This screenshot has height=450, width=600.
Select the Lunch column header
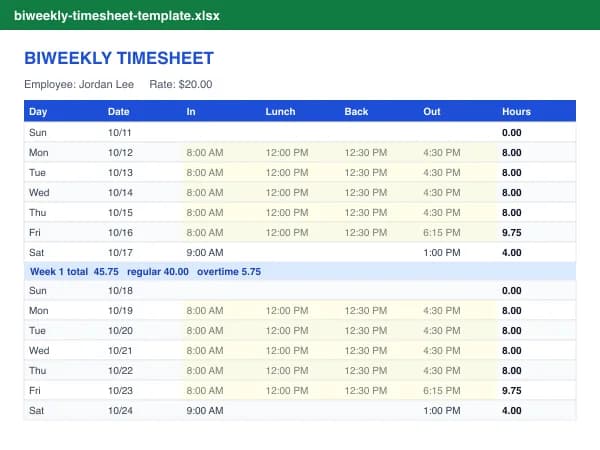[280, 111]
